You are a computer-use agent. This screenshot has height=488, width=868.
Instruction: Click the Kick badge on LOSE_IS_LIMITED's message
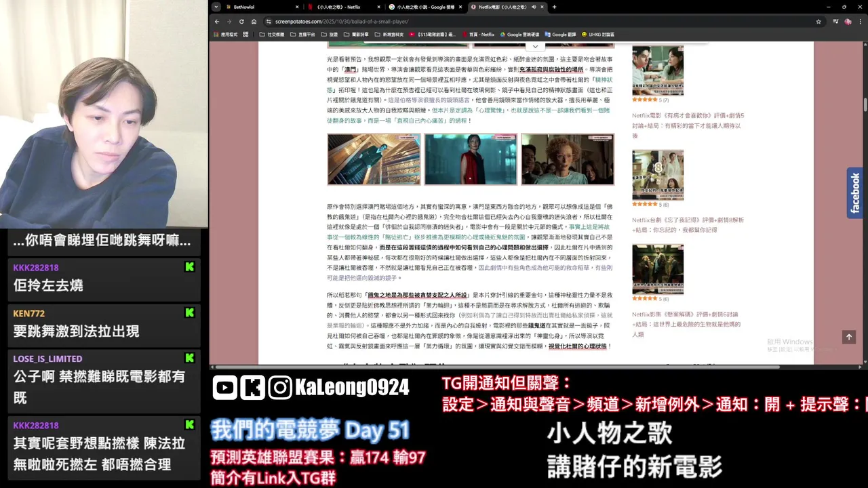point(190,357)
